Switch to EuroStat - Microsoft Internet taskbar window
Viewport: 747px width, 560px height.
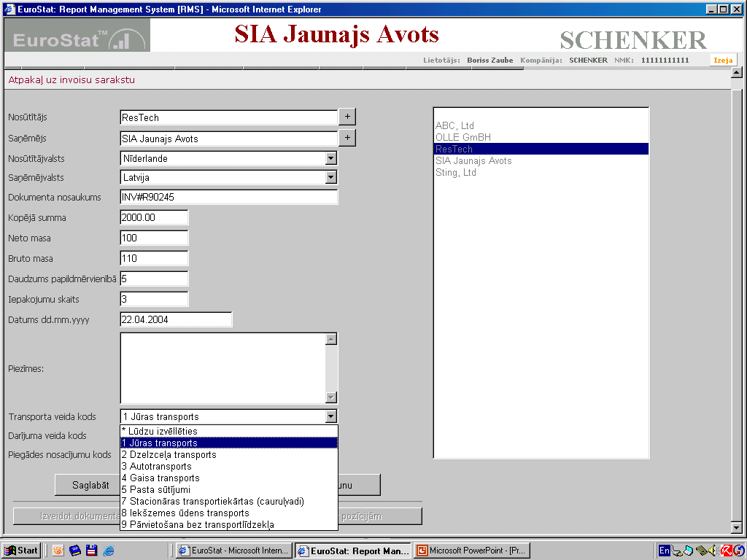[x=234, y=551]
